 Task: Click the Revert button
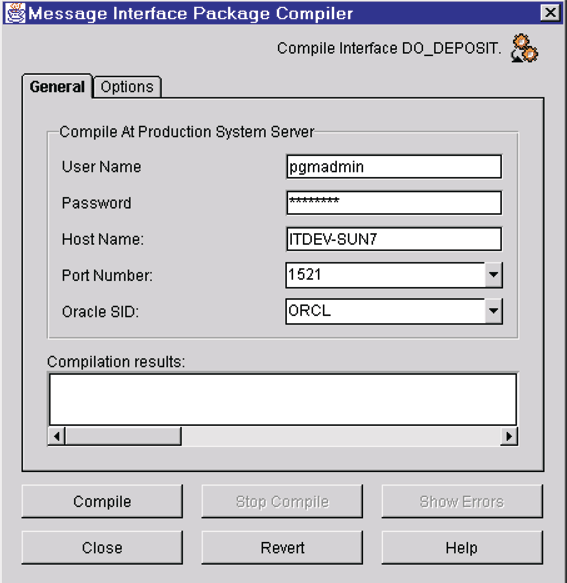point(282,547)
